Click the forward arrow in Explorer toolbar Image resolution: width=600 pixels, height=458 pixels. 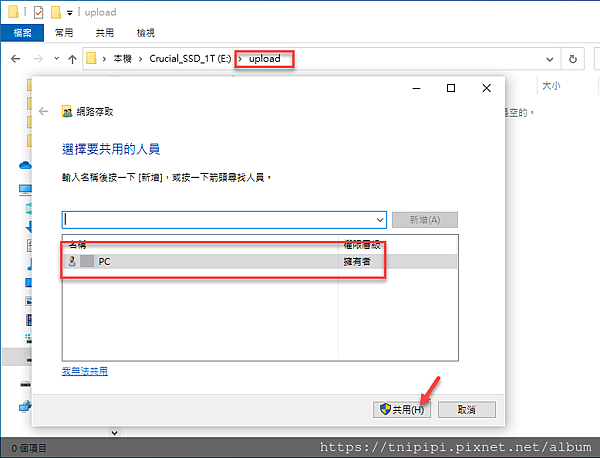(x=38, y=59)
